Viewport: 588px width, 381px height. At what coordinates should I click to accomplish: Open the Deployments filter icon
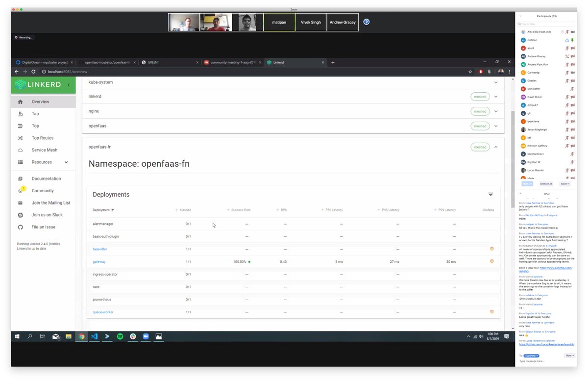coord(490,194)
